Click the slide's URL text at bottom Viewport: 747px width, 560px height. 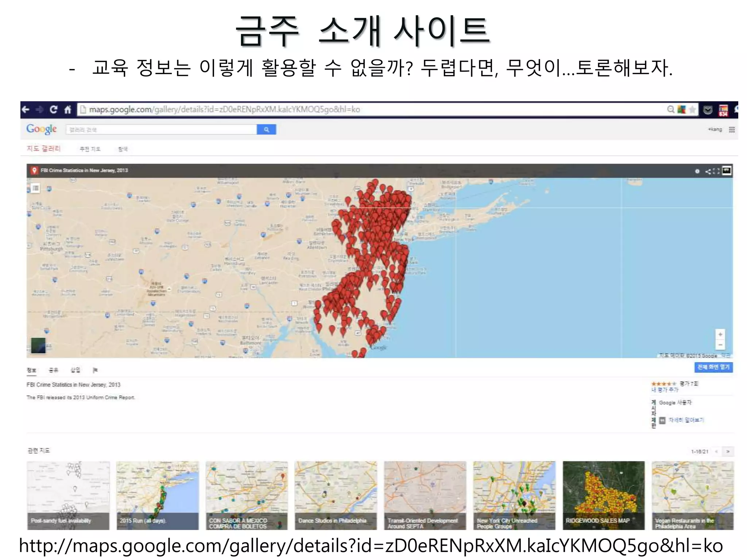click(371, 546)
